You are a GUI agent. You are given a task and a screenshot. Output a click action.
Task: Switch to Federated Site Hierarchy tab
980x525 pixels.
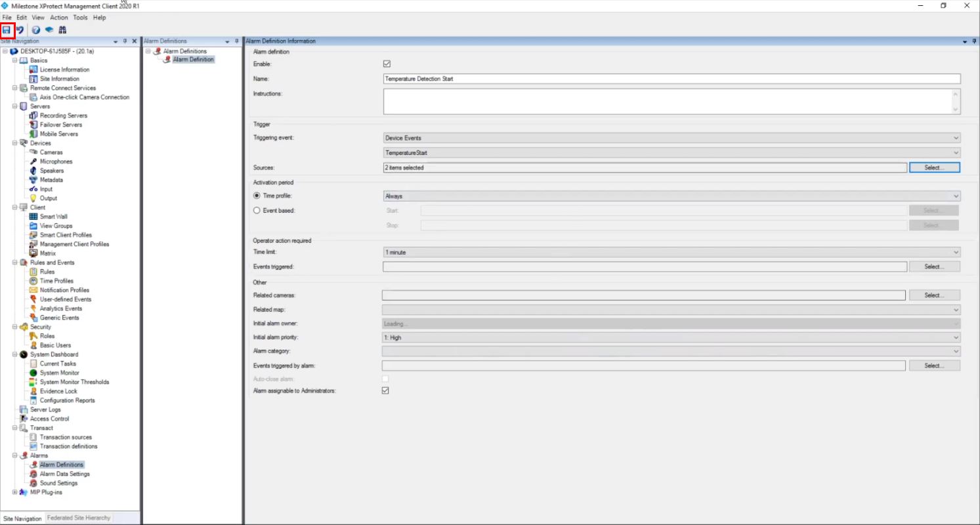79,518
